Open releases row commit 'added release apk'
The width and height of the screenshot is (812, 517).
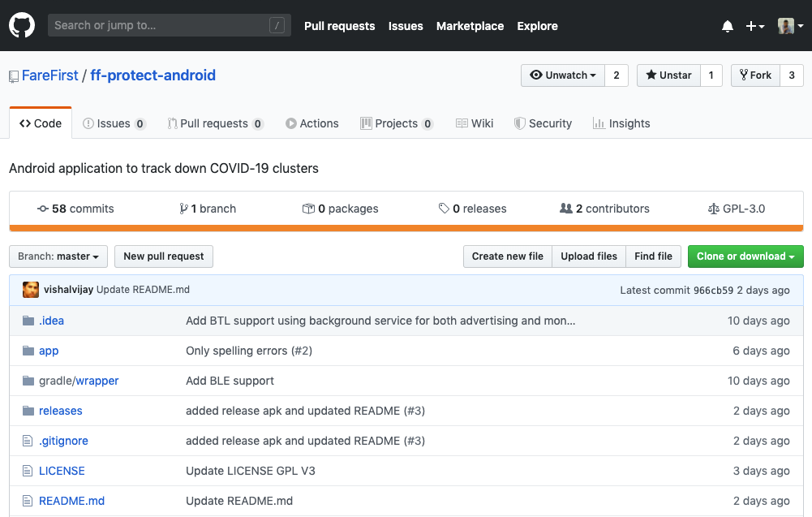(x=306, y=411)
